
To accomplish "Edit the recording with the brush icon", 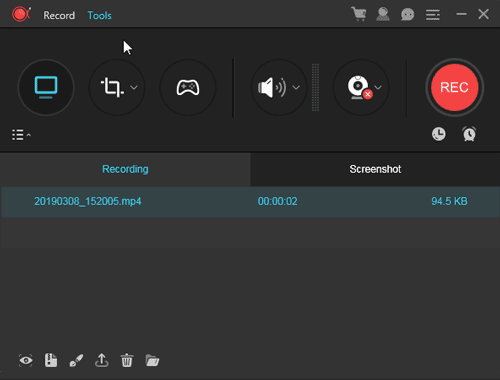I will coord(76,360).
